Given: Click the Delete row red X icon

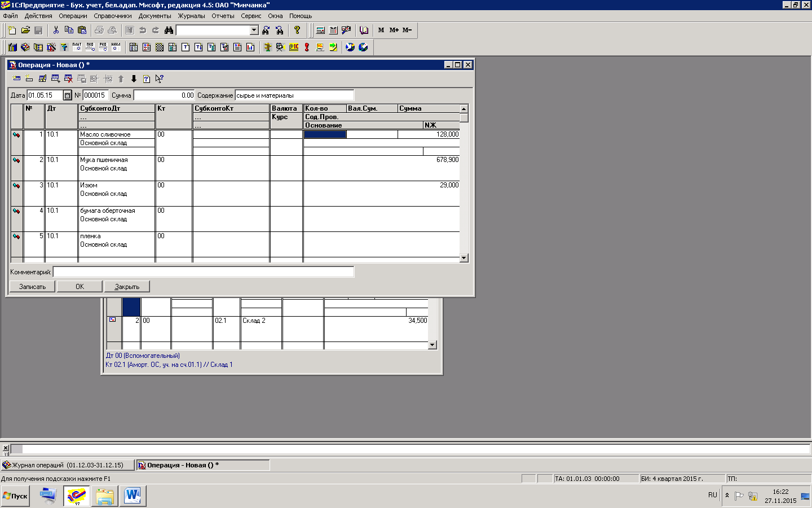Looking at the screenshot, I should (x=68, y=78).
